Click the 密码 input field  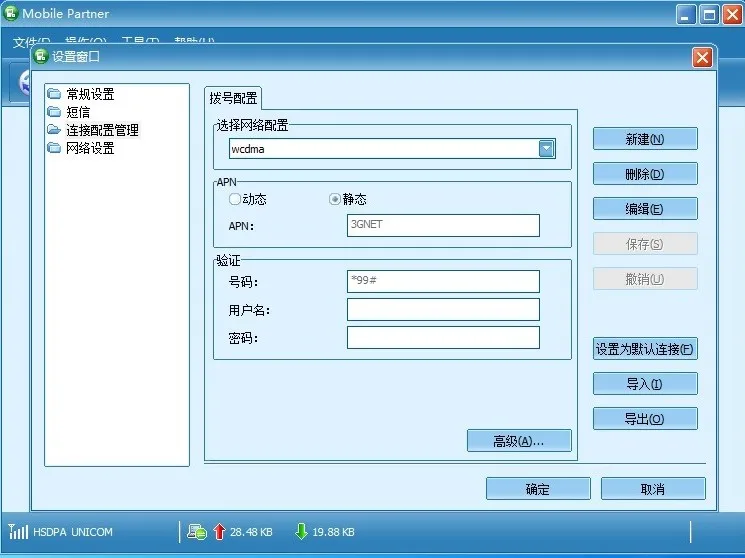tap(443, 337)
